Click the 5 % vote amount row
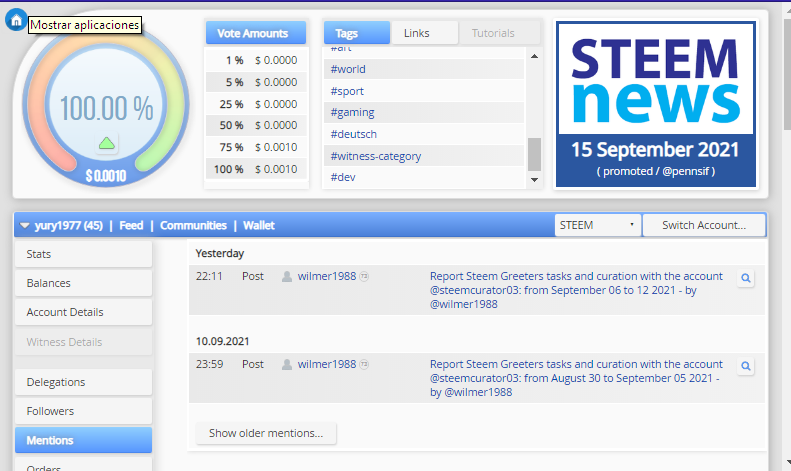This screenshot has width=791, height=471. pos(256,82)
